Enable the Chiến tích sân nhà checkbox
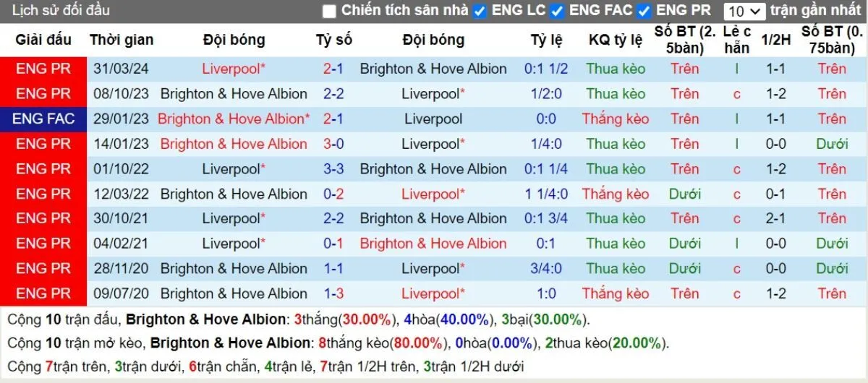 pyautogui.click(x=330, y=11)
